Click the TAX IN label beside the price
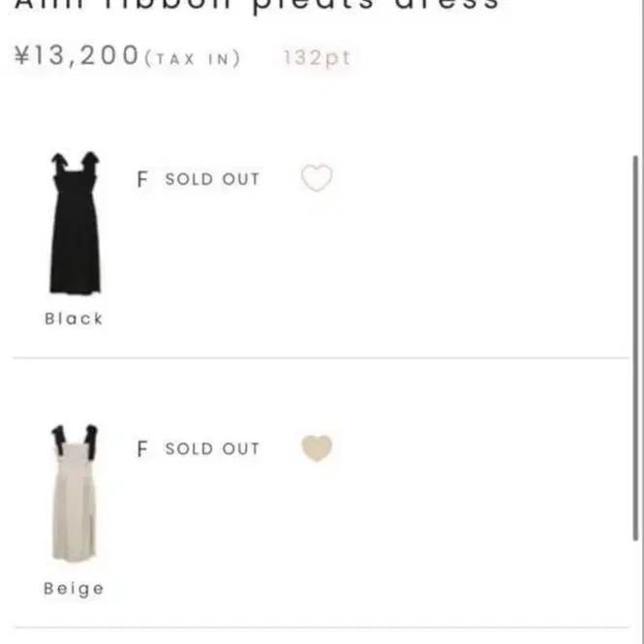This screenshot has width=644, height=644. point(192,59)
